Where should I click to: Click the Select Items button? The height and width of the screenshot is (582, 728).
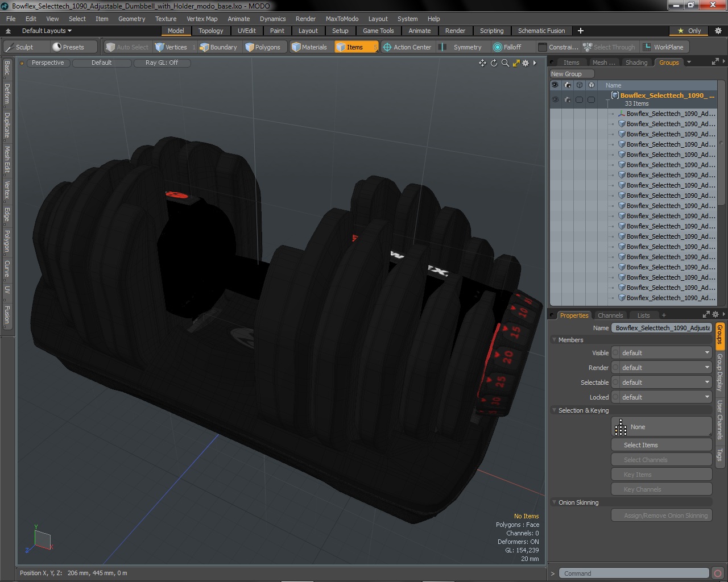pos(661,445)
